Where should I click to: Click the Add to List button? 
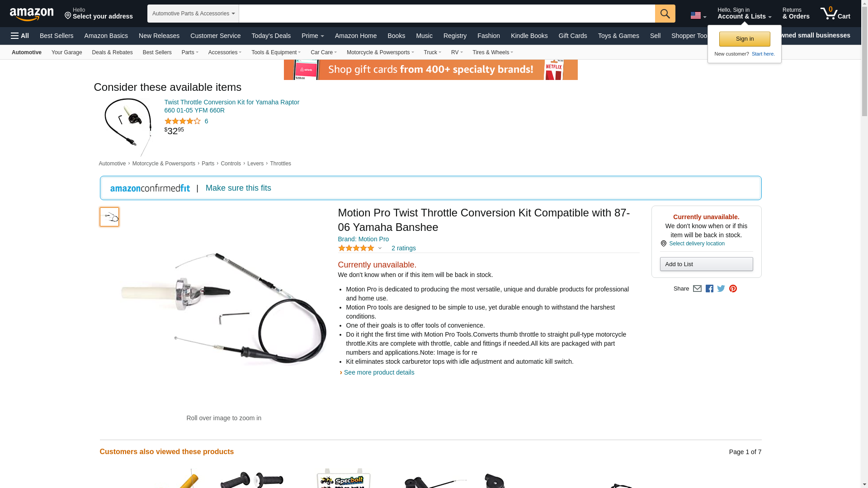[706, 264]
